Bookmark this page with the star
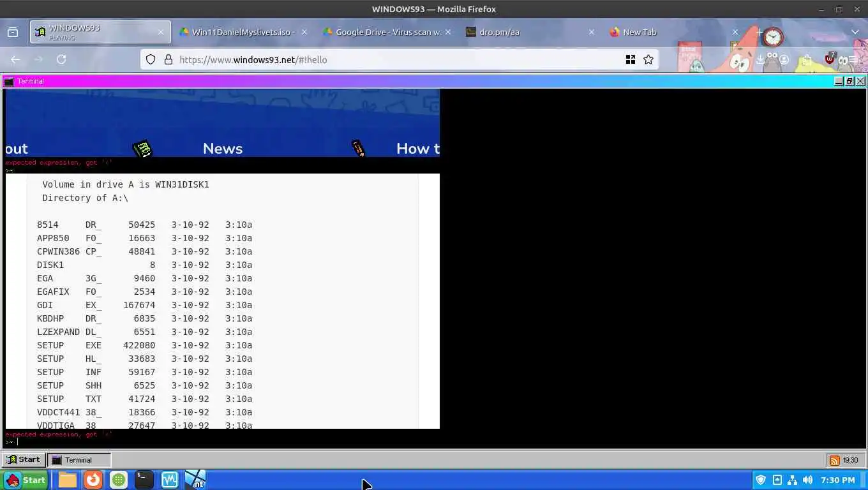The image size is (868, 490). [x=648, y=59]
